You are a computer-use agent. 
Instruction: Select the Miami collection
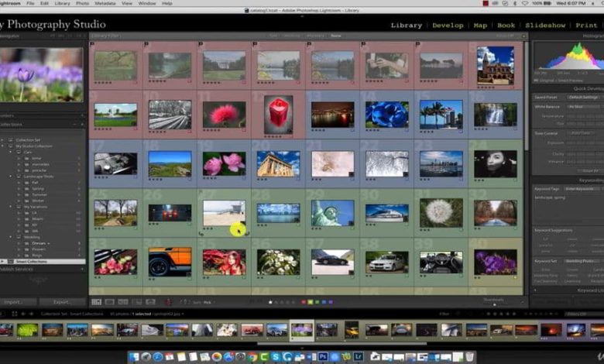[37, 218]
